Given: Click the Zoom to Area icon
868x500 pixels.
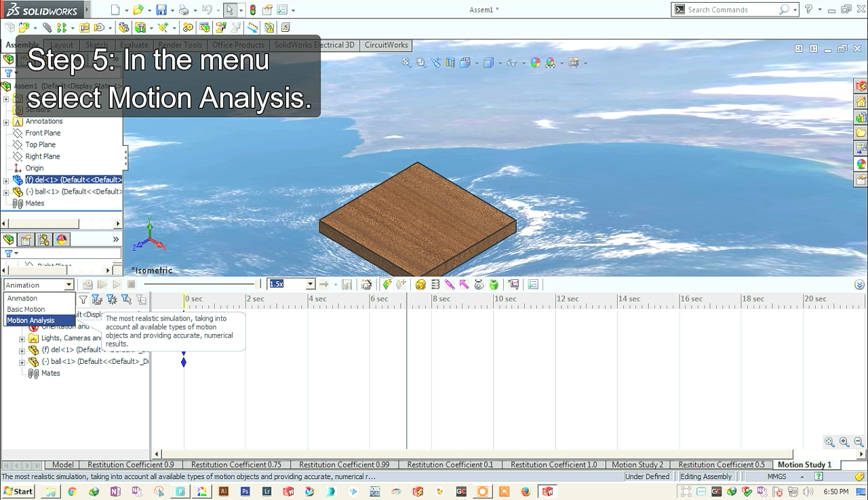Looking at the screenshot, I should pyautogui.click(x=421, y=62).
